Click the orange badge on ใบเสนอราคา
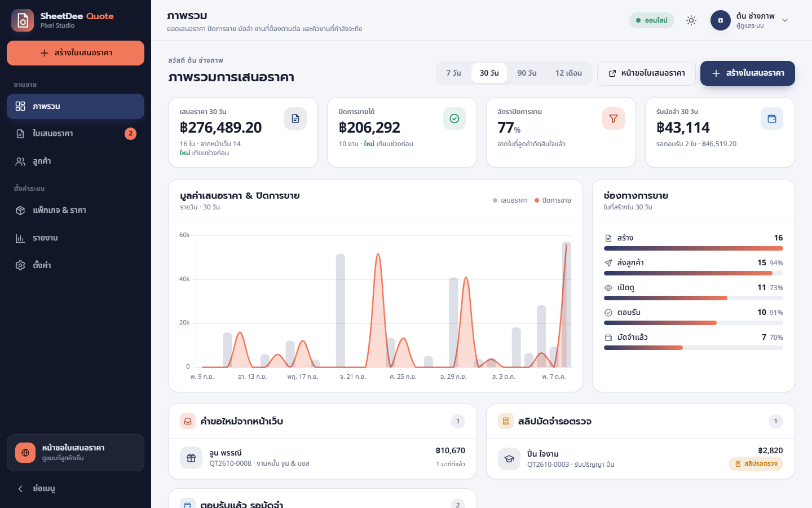 pyautogui.click(x=130, y=134)
